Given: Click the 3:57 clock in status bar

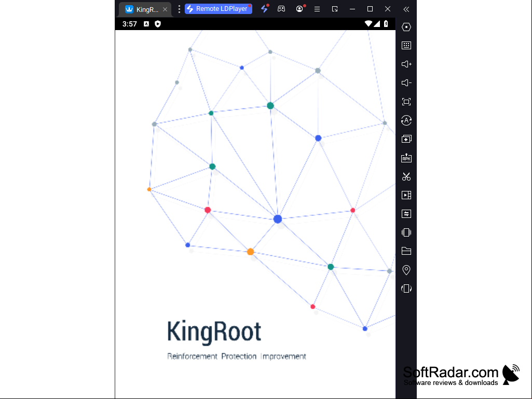Looking at the screenshot, I should pyautogui.click(x=130, y=24).
